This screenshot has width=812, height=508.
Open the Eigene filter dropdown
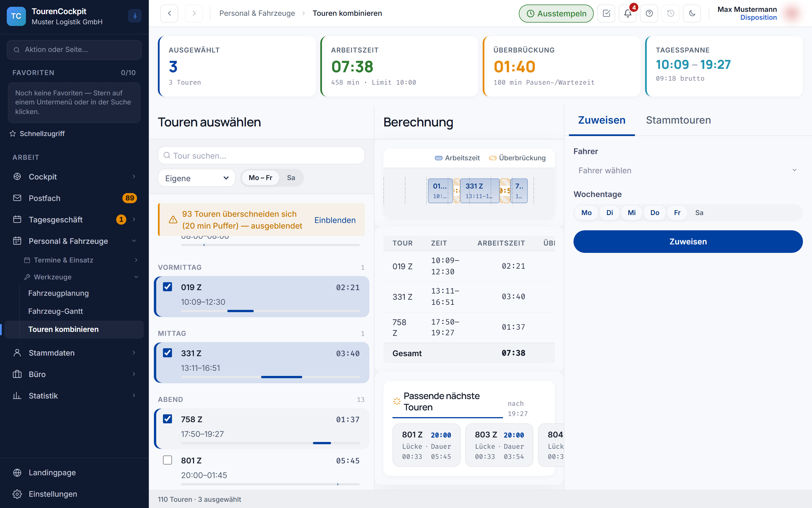pyautogui.click(x=197, y=178)
